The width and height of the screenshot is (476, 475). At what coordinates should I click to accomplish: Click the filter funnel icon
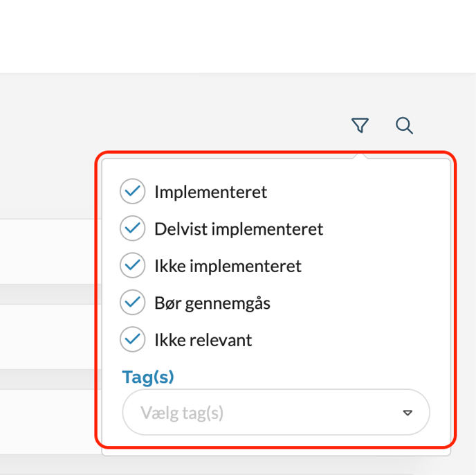tap(360, 125)
